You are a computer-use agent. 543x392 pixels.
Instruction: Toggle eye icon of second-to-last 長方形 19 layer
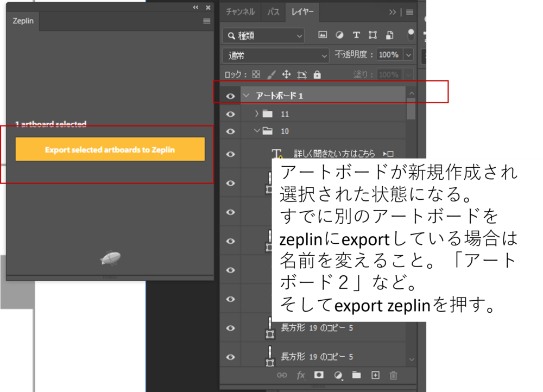(x=231, y=328)
